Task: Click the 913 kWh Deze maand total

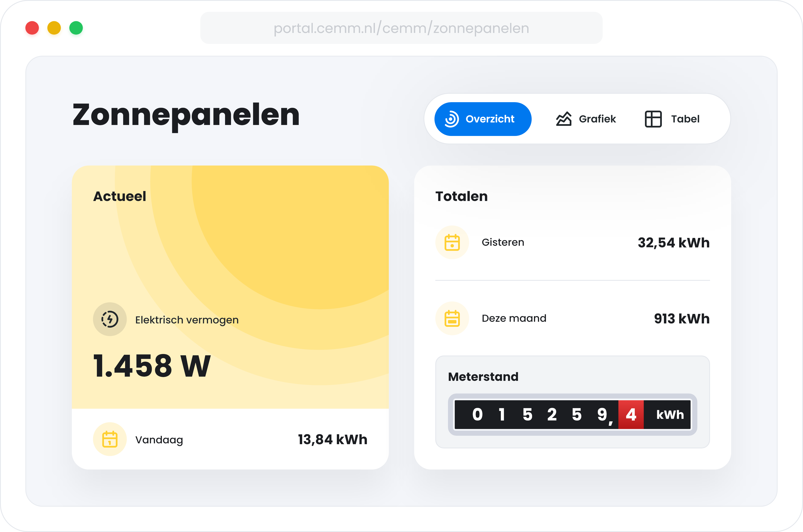Action: click(681, 318)
